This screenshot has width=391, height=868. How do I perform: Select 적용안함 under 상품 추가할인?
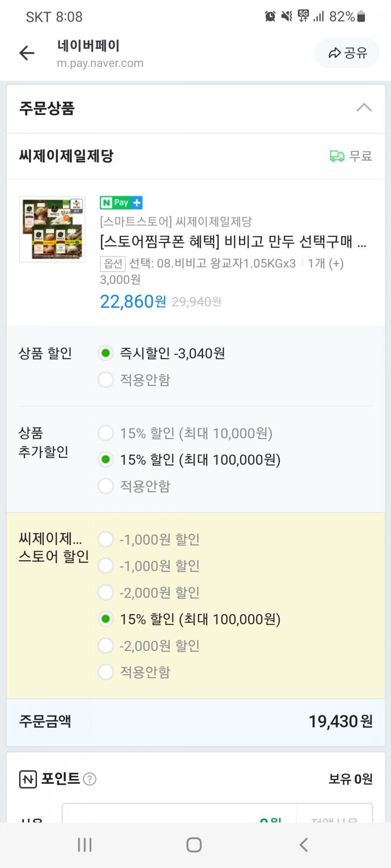pyautogui.click(x=106, y=486)
